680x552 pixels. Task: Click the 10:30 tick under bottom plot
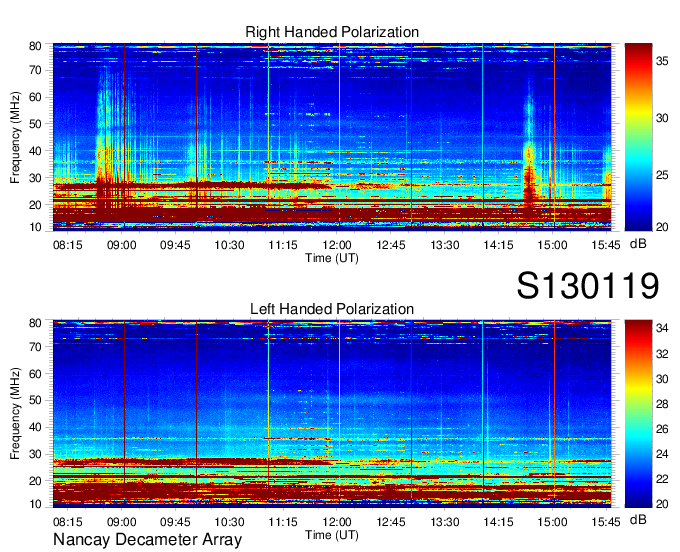click(229, 522)
